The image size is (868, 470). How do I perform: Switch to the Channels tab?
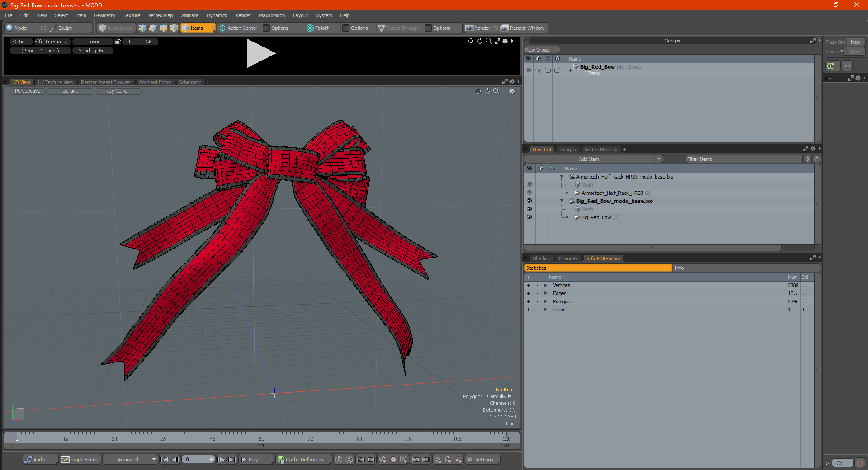(568, 258)
